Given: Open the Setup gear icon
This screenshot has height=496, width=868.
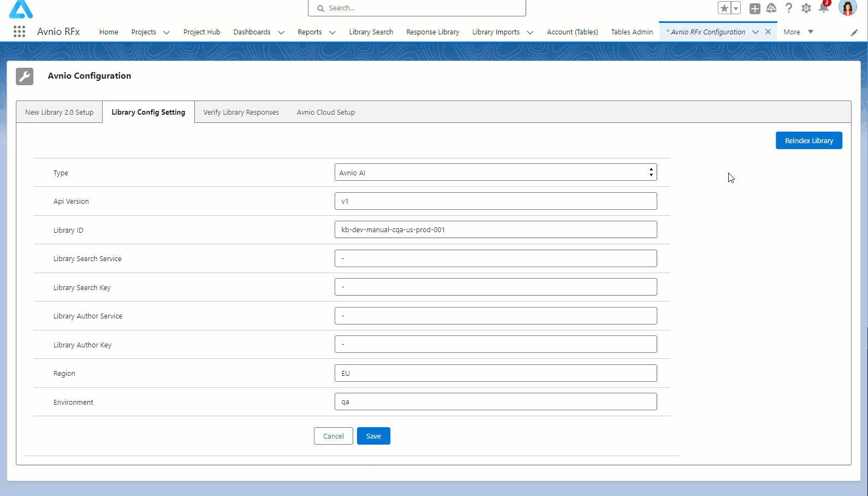Looking at the screenshot, I should (x=806, y=8).
